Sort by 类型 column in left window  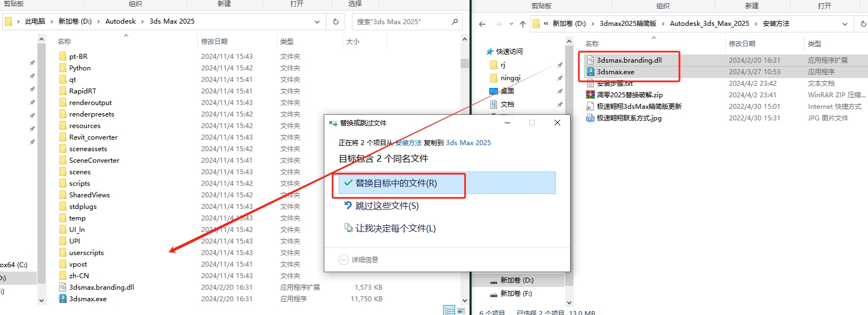[286, 41]
